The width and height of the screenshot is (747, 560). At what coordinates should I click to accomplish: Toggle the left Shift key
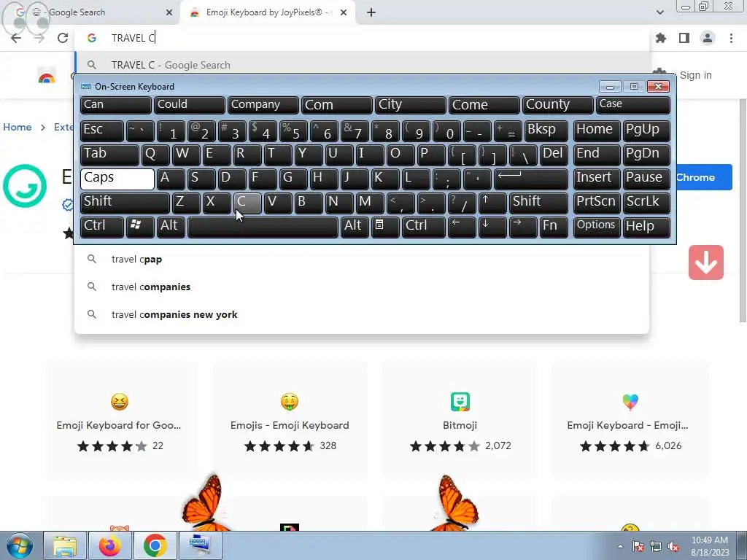[125, 203]
